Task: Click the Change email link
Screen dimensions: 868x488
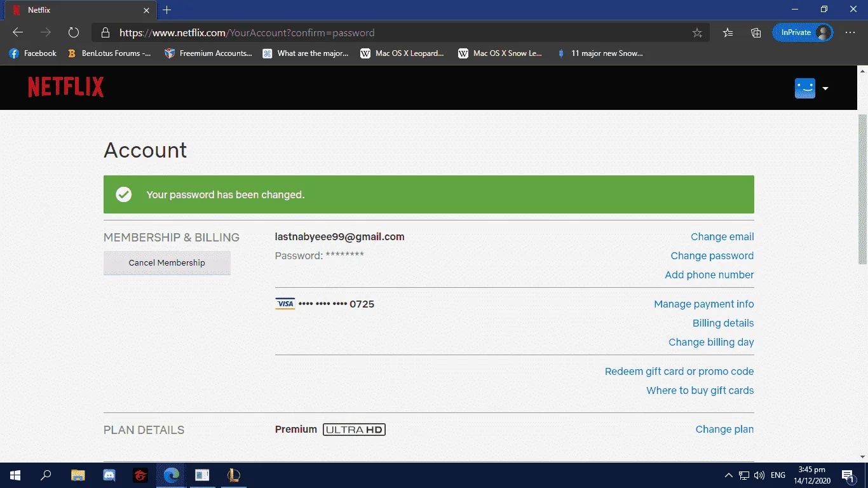Action: (x=722, y=237)
